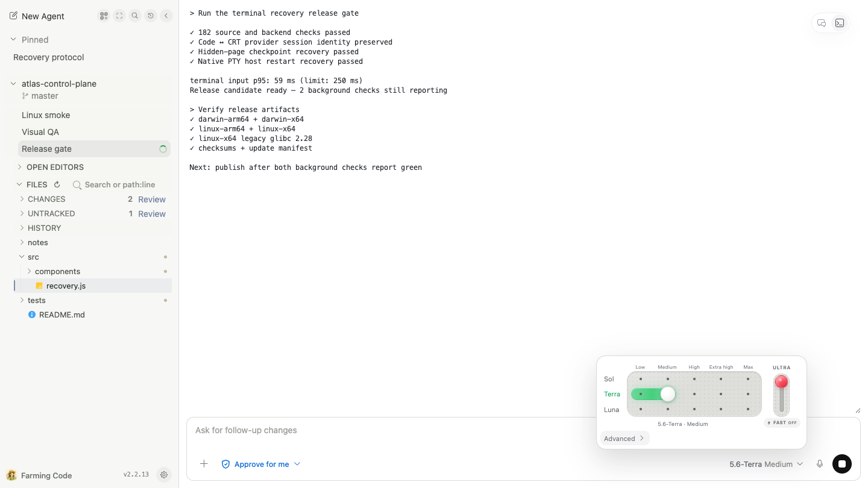Click the Farming Code avatar icon
This screenshot has height=488, width=868.
(11, 475)
